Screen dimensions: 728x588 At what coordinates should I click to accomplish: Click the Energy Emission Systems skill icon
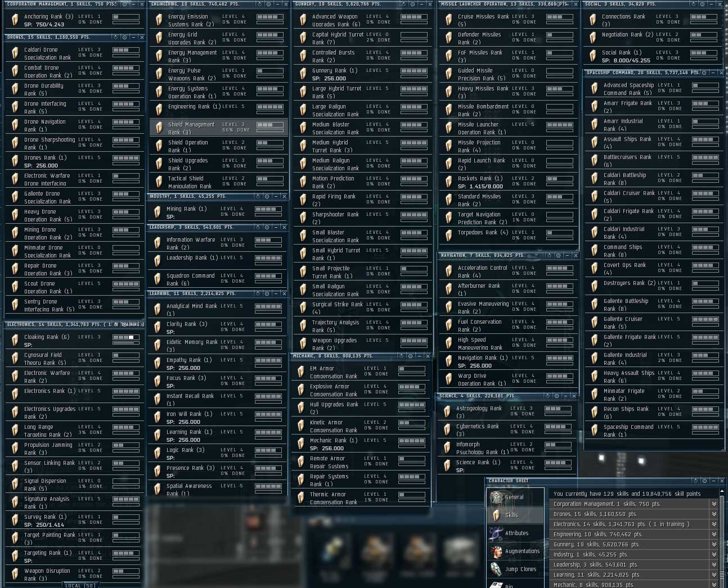[x=159, y=20]
